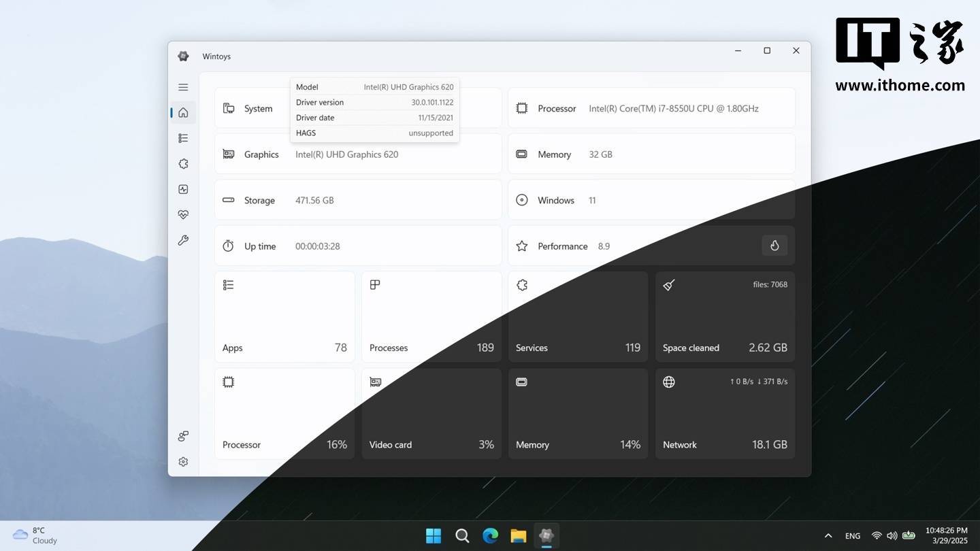Click the Graphics info row

[358, 154]
